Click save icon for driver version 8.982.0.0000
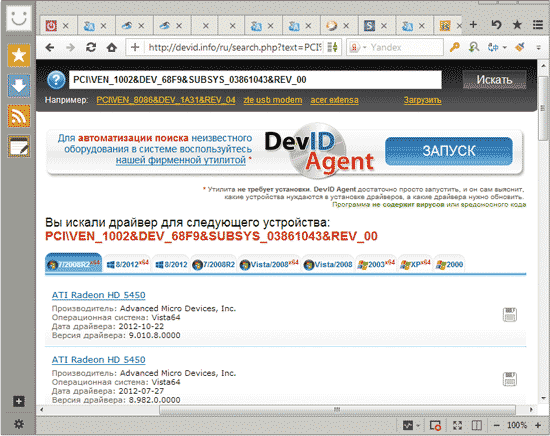The height and width of the screenshot is (436, 550). click(510, 379)
